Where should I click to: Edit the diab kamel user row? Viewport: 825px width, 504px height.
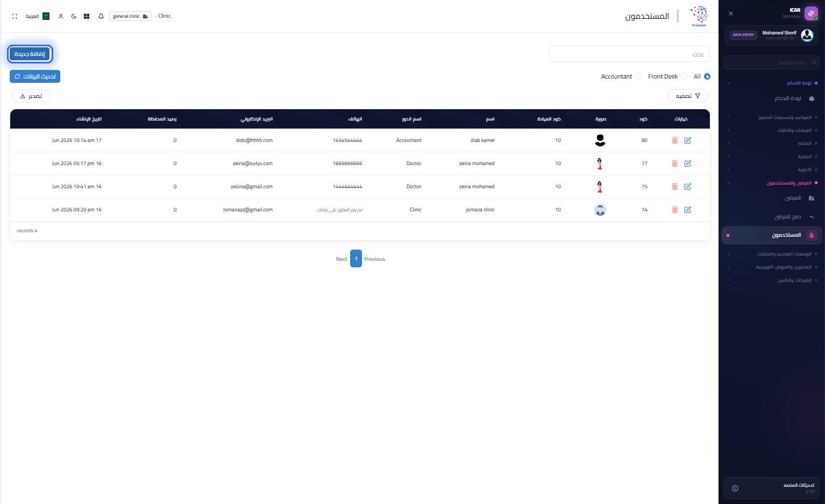[x=687, y=140]
